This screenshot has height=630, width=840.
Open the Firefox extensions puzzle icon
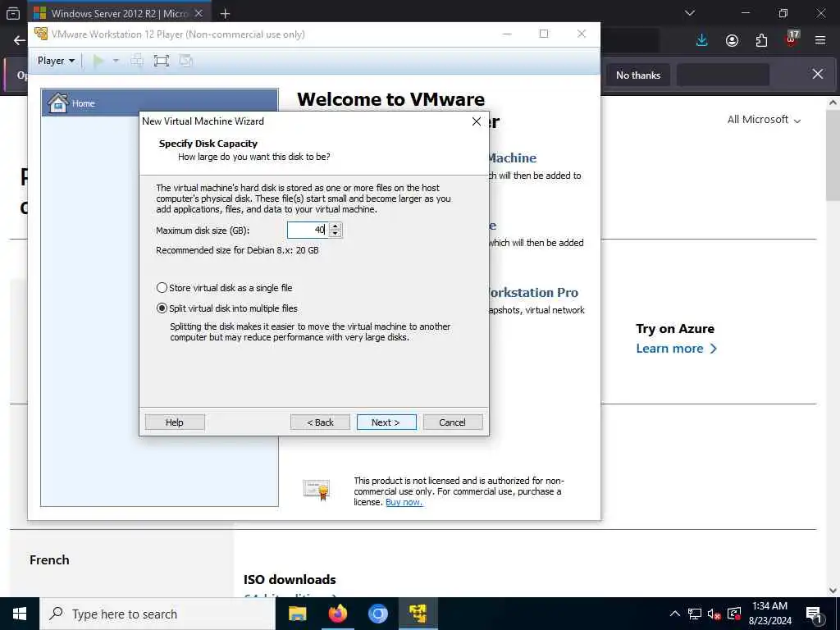(761, 40)
